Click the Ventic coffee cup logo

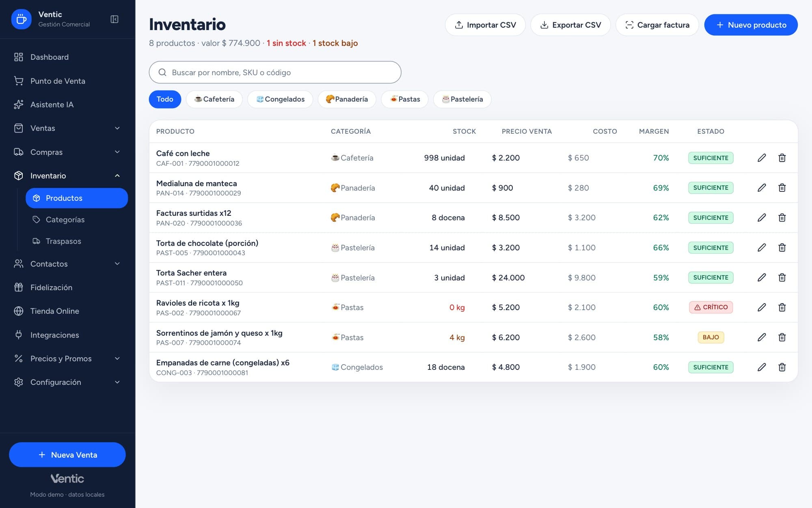pyautogui.click(x=21, y=19)
